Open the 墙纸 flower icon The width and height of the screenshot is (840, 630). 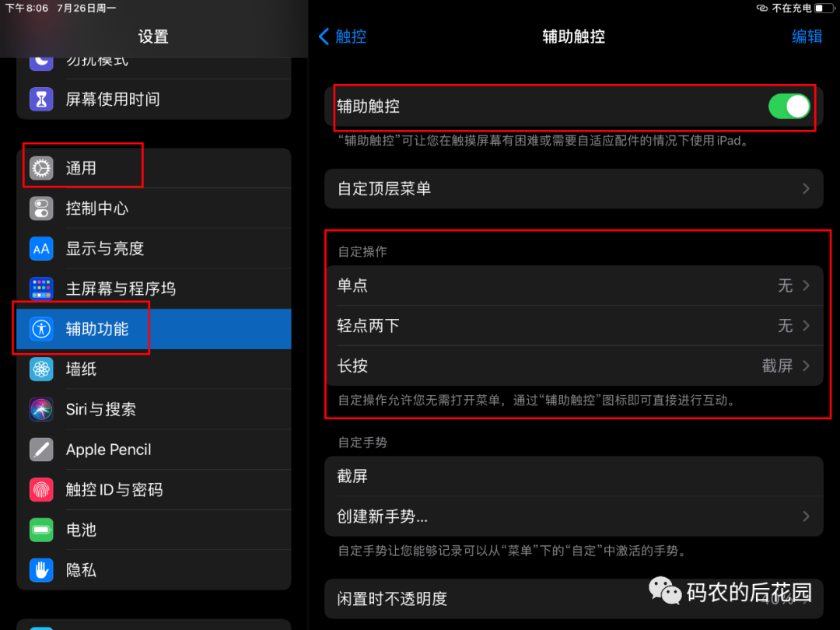(x=41, y=369)
